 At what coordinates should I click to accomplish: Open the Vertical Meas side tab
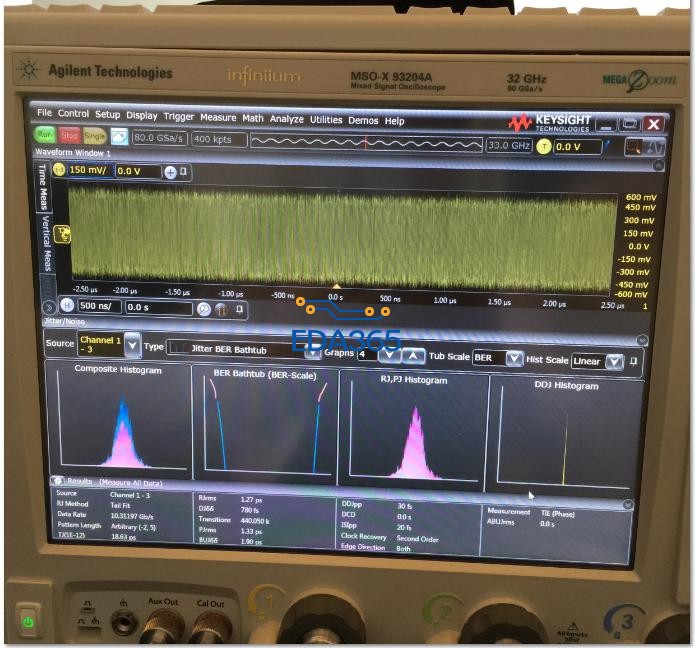[x=46, y=243]
